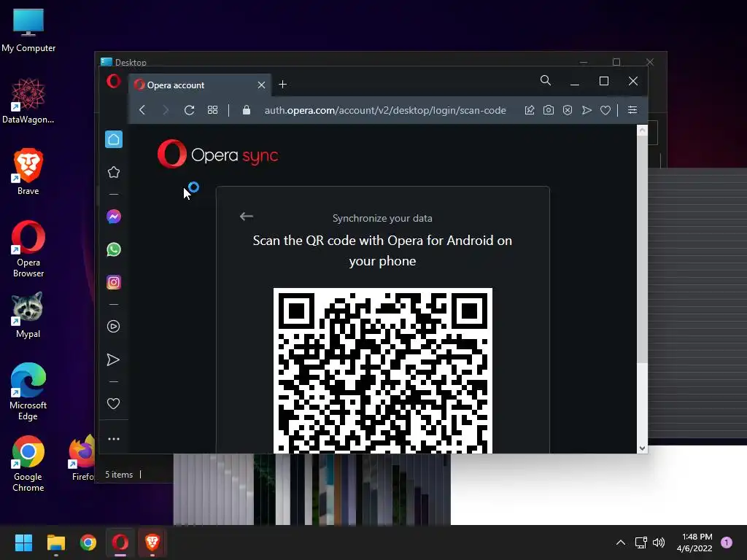The width and height of the screenshot is (747, 560).
Task: Close the Opera account tab
Action: click(x=261, y=85)
